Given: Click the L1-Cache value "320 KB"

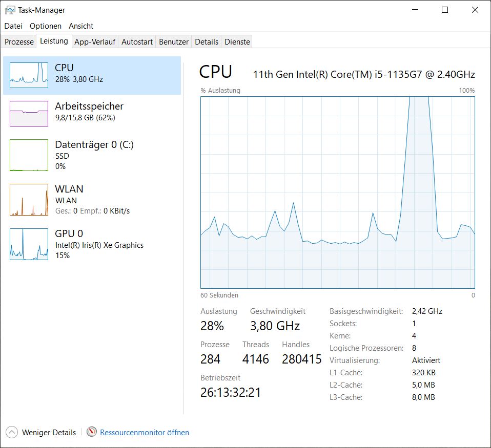Looking at the screenshot, I should 424,373.
